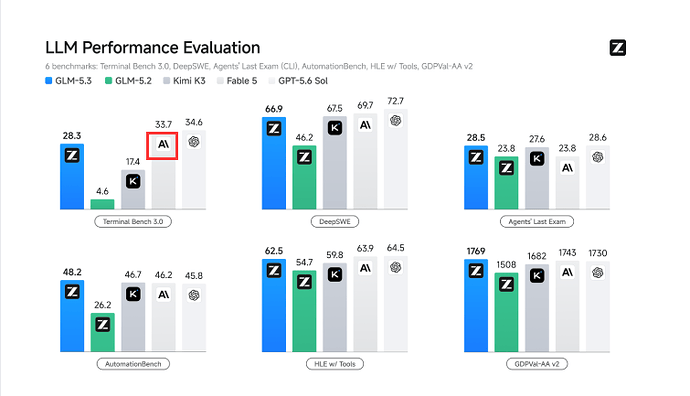690x396 pixels.
Task: Click the Z logo in the top-right corner
Action: 617,48
